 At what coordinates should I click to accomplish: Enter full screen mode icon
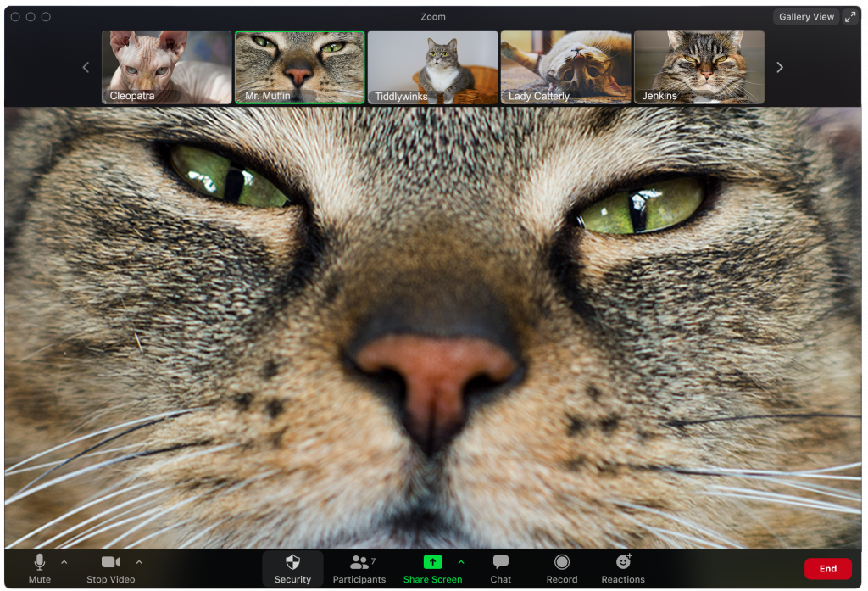click(849, 17)
